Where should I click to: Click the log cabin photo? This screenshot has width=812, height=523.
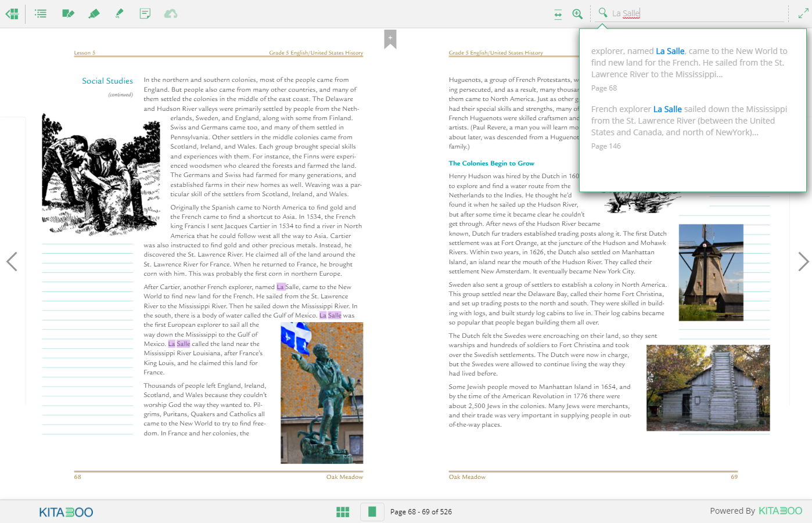tap(708, 388)
